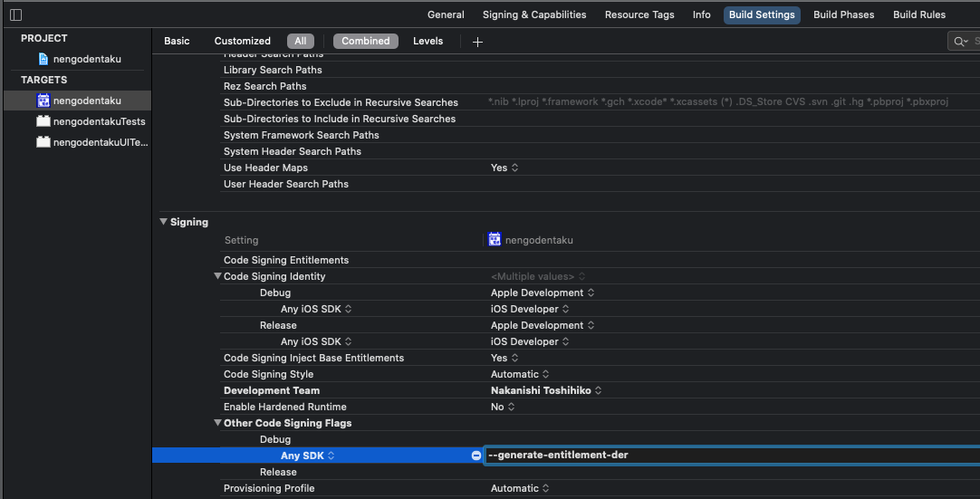The height and width of the screenshot is (499, 980).
Task: Change Any iOS SDK under Debug
Action: [316, 309]
